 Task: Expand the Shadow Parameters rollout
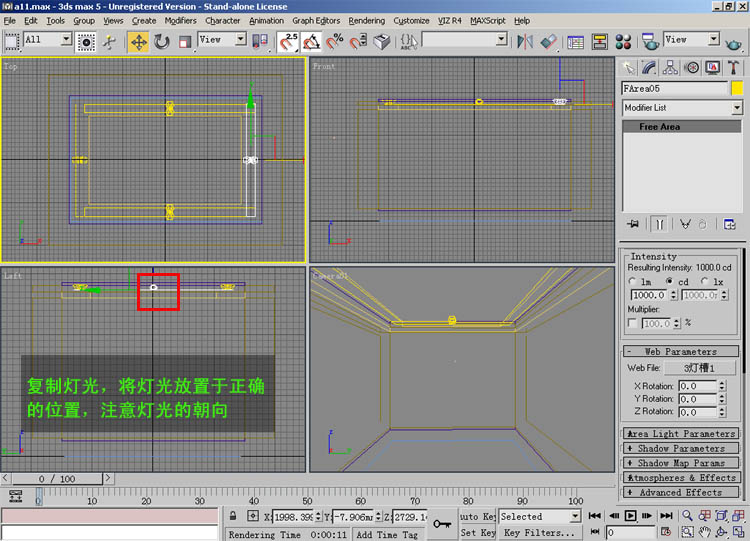(x=681, y=449)
